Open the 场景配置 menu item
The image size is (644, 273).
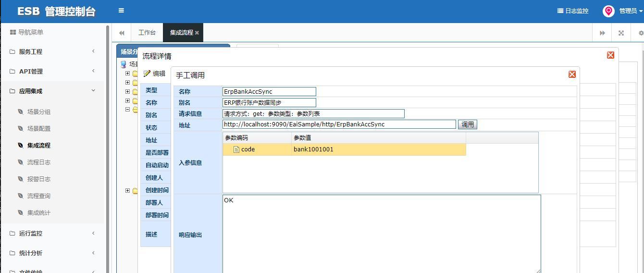[39, 128]
